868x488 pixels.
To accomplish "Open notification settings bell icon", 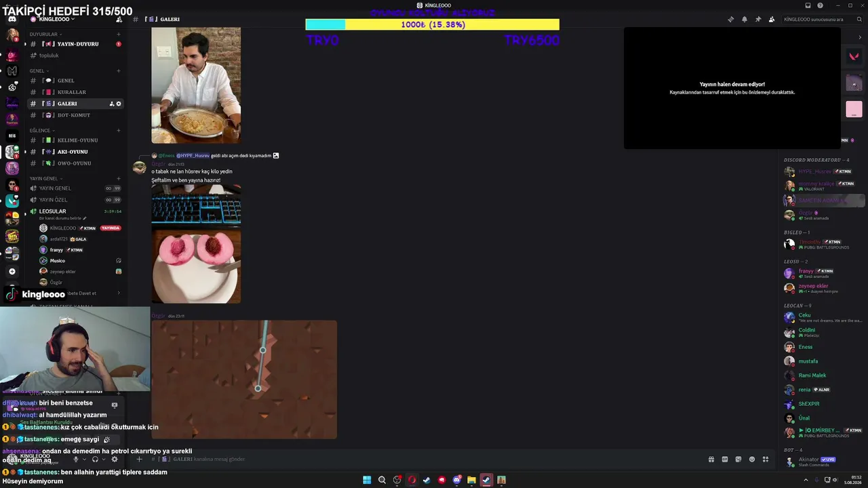I will click(744, 19).
